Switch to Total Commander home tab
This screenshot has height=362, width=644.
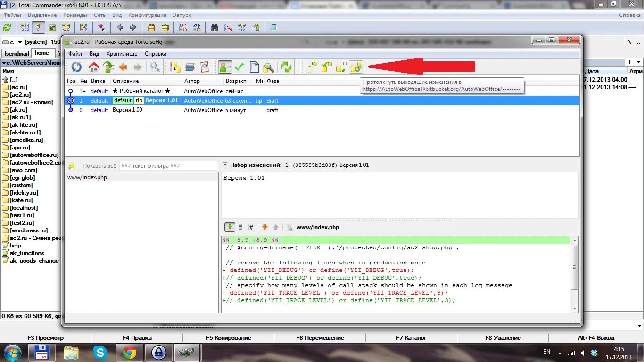[x=42, y=53]
